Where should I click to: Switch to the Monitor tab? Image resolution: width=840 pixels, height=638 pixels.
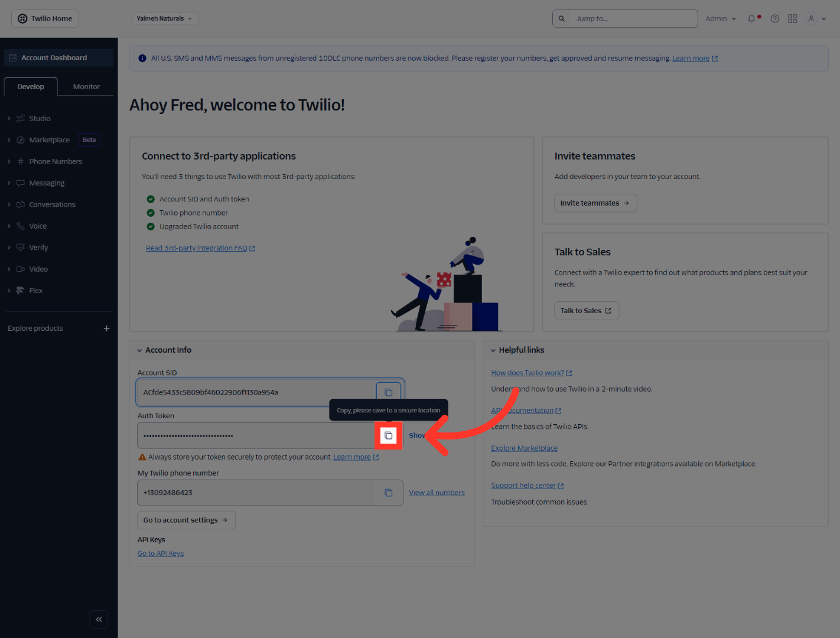86,86
